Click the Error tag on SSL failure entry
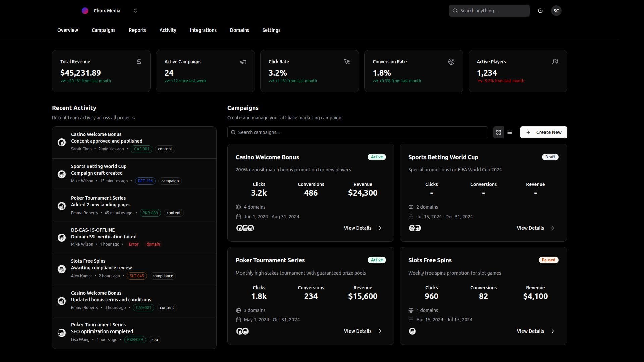This screenshot has width=644, height=362. tap(133, 244)
